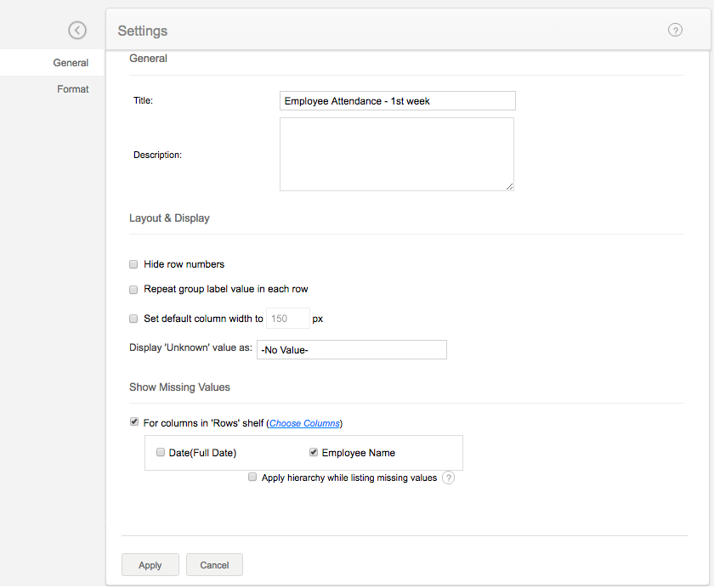
Task: Switch to the General tab
Action: click(71, 63)
